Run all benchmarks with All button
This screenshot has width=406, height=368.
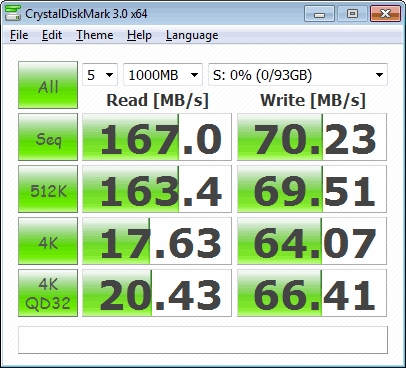point(48,85)
